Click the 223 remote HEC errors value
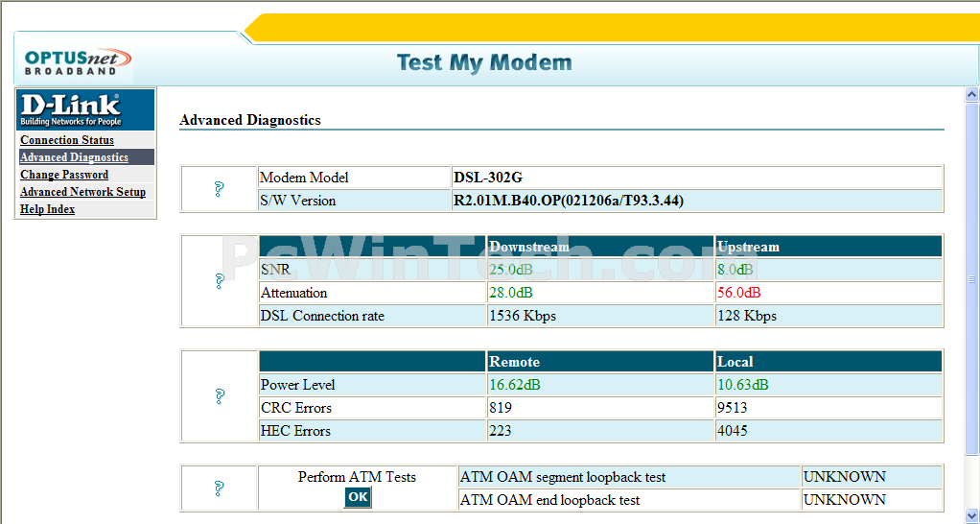Screen dimensions: 980x524 click(x=500, y=431)
